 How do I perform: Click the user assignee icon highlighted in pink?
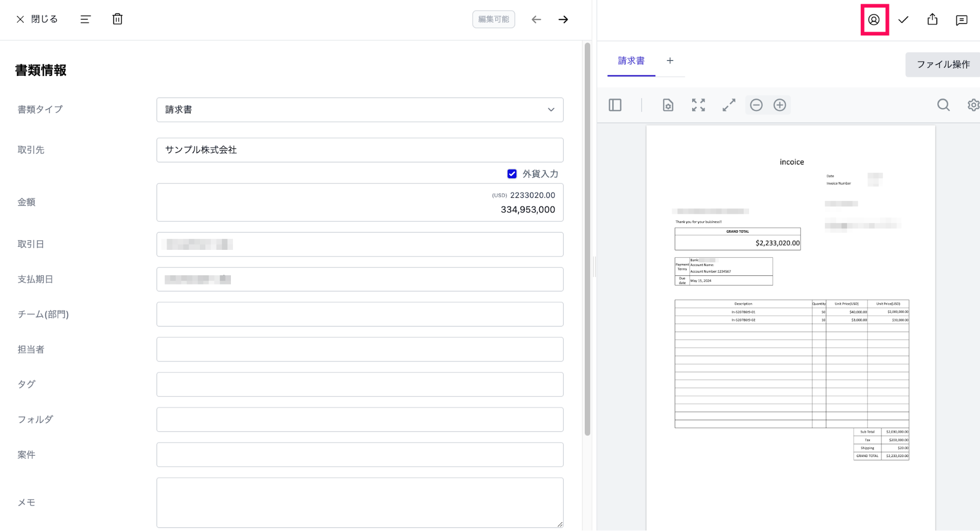(x=874, y=20)
